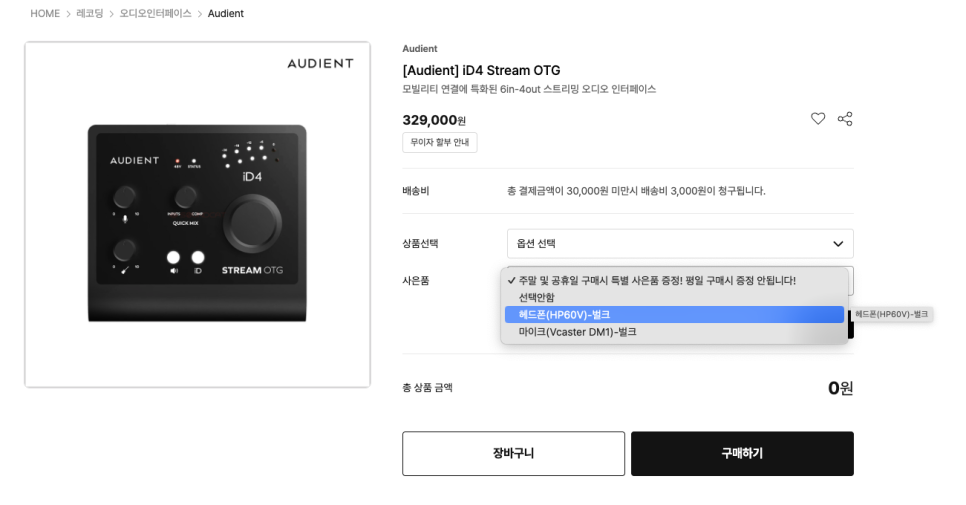966x505 pixels.
Task: Open 오디오인터페이스 breadcrumb category
Action: [x=155, y=14]
